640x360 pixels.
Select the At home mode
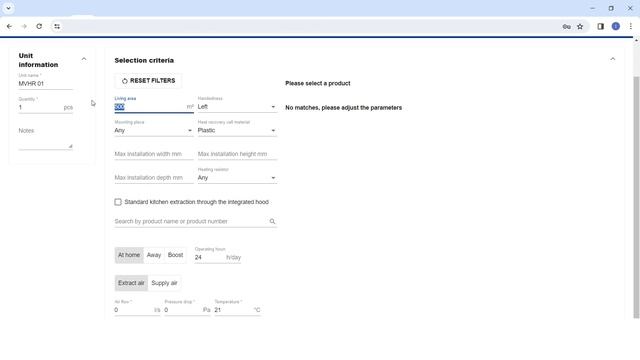tap(129, 255)
